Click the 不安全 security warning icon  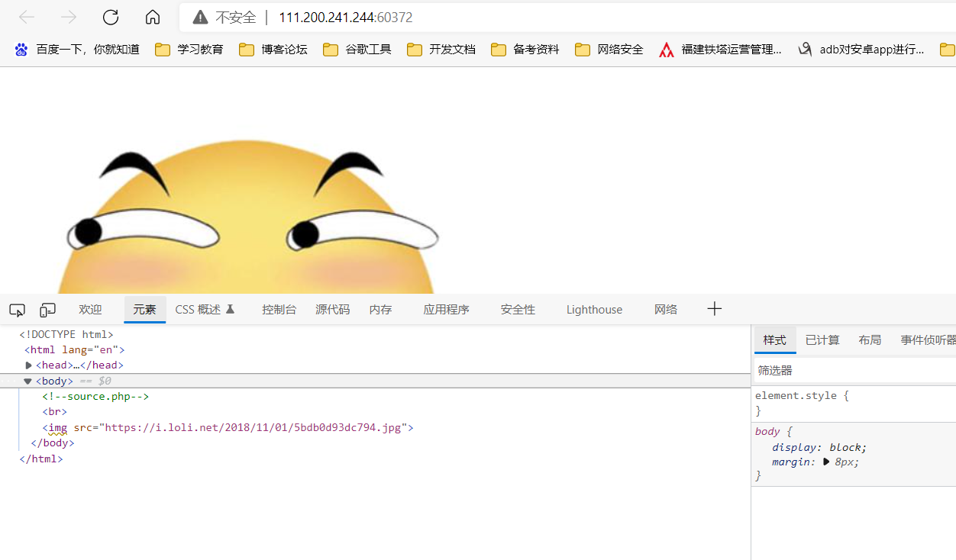199,17
